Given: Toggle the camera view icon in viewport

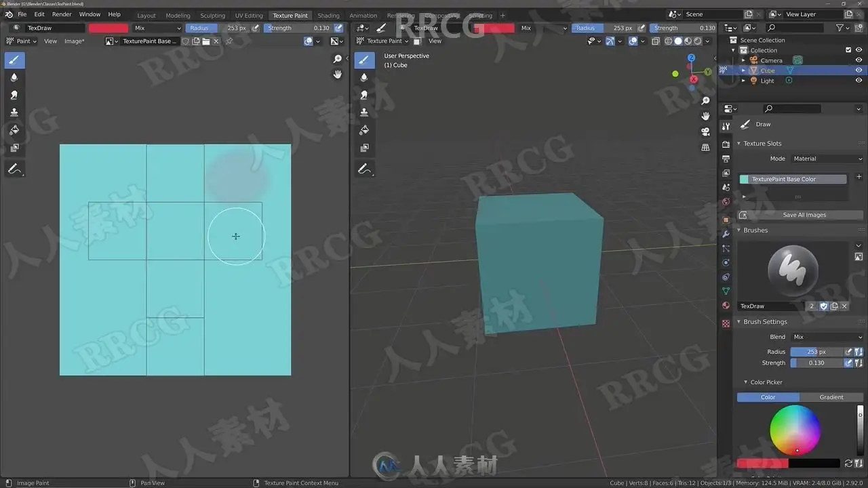Looking at the screenshot, I should [x=705, y=131].
